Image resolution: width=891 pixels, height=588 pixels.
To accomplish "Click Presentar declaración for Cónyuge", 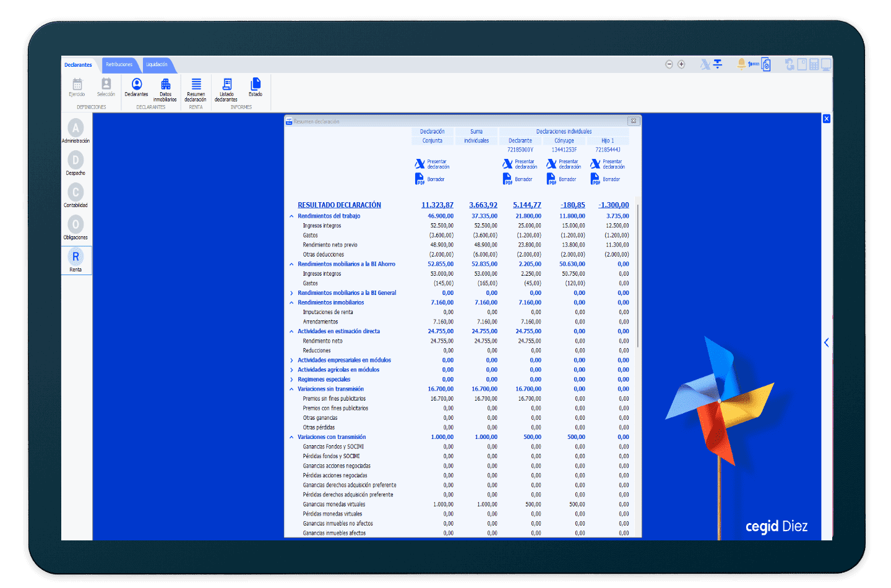I will 563,164.
